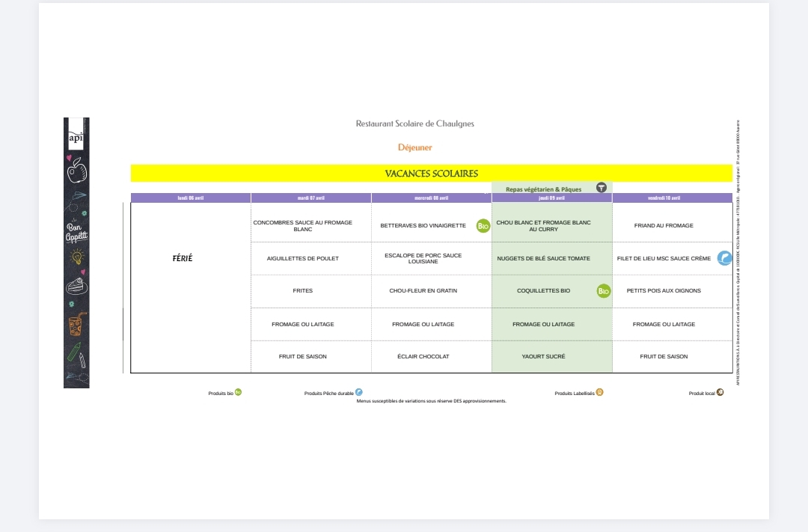Click the light bulb drawing in sidebar
808x532 pixels.
[x=76, y=257]
